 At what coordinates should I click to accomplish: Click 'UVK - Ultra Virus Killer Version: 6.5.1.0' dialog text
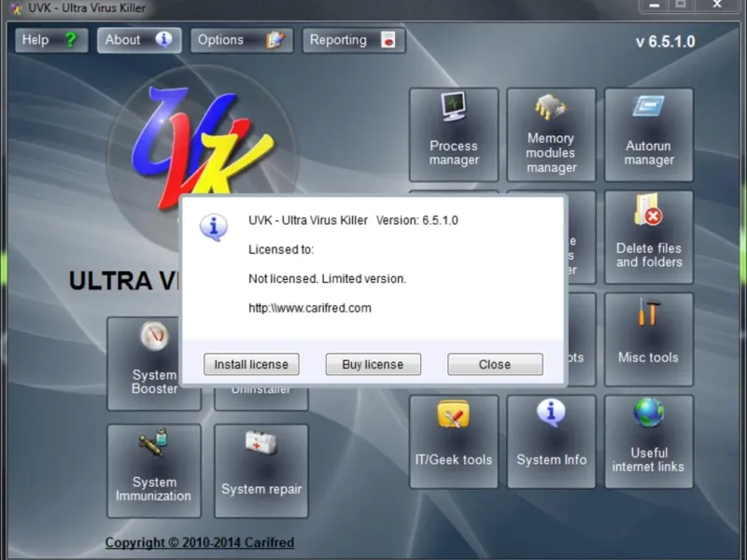353,220
